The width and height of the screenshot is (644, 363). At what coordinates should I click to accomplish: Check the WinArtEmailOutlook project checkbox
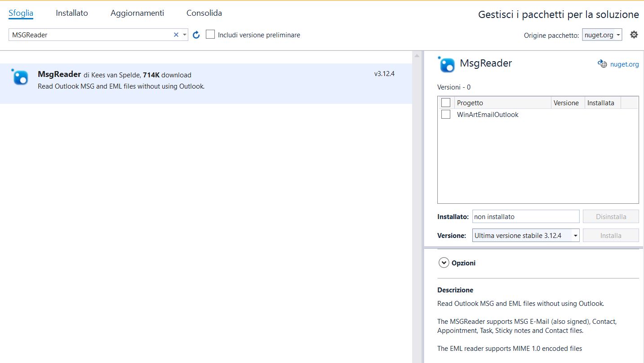tap(446, 114)
